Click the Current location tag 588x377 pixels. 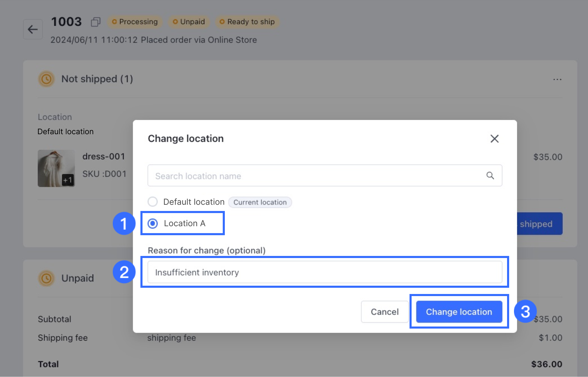[260, 202]
